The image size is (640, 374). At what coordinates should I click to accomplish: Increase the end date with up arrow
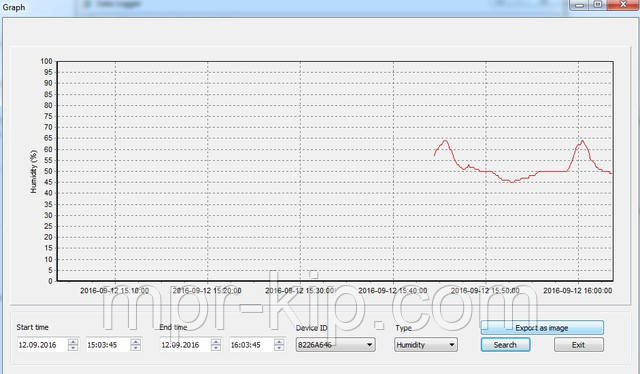tap(216, 342)
